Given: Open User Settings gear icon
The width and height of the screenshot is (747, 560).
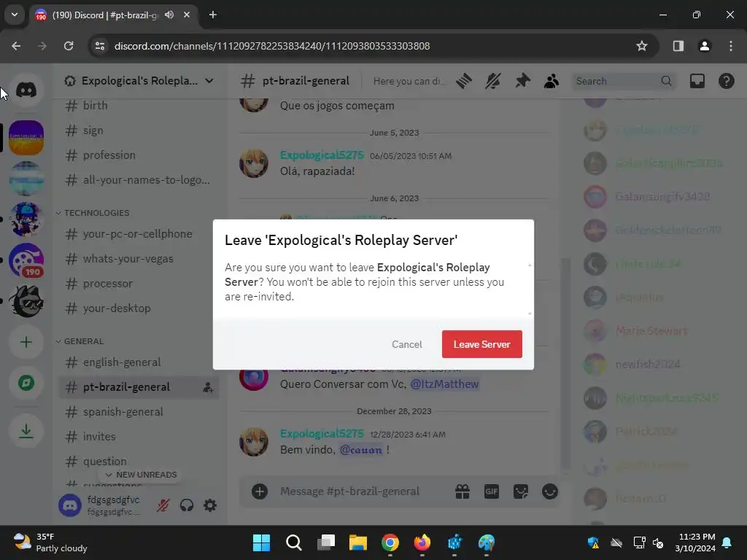Looking at the screenshot, I should coord(210,505).
